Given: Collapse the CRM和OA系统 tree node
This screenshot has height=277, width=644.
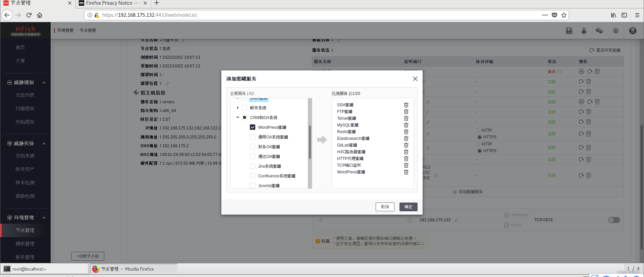Looking at the screenshot, I should [x=238, y=117].
